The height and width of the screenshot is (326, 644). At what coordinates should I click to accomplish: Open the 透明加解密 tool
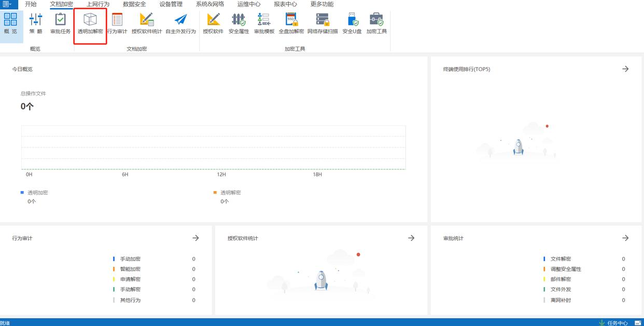(x=90, y=23)
